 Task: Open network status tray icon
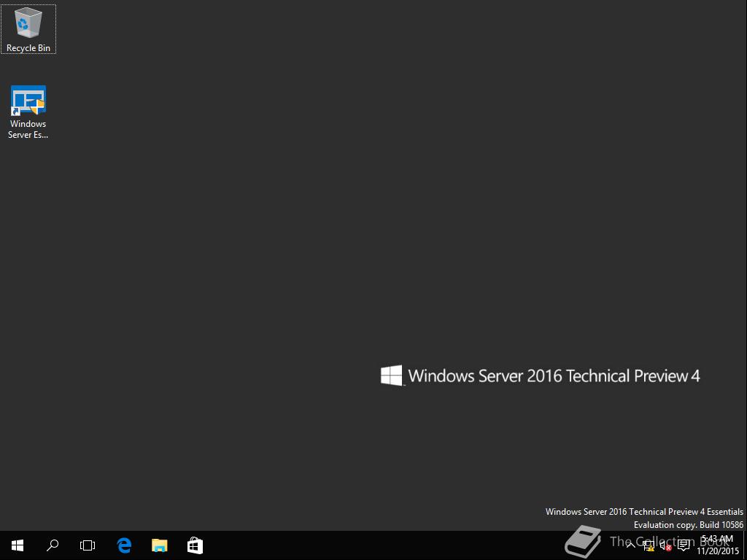point(648,545)
